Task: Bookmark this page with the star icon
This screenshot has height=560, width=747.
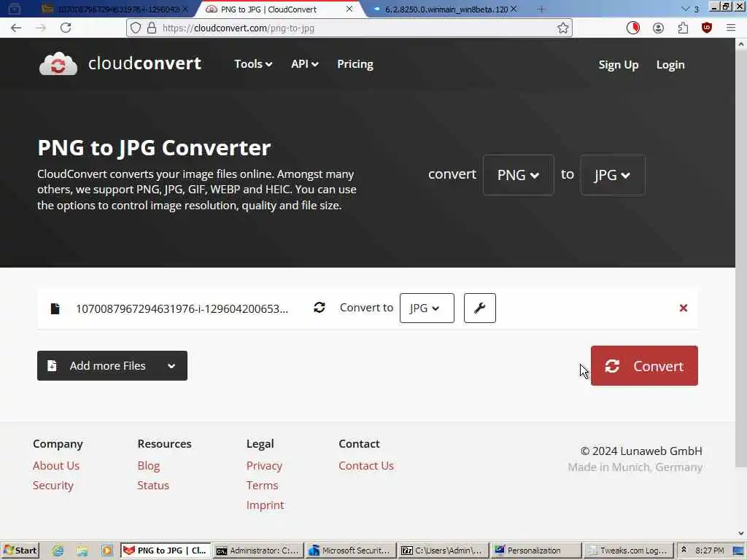Action: [563, 28]
